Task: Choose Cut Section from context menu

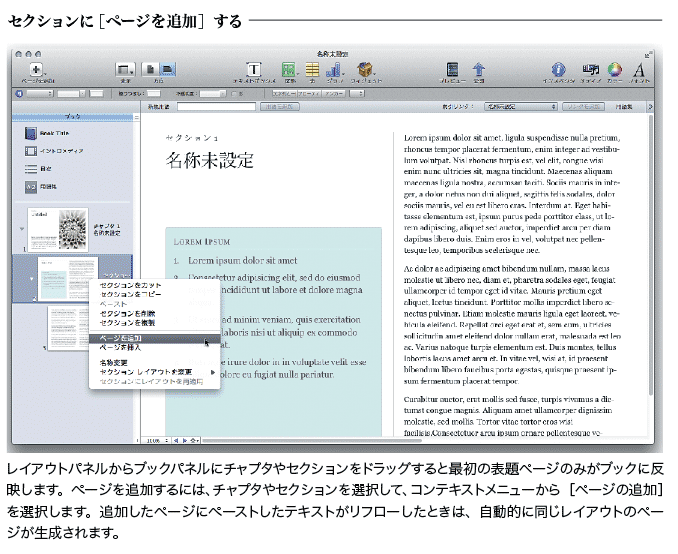Action: coord(130,285)
